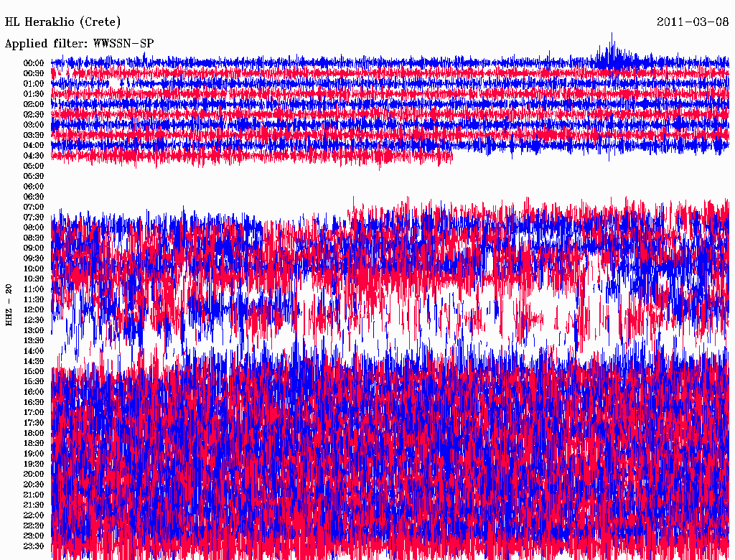
Task: Click the 07:00 time row label
Action: point(34,207)
